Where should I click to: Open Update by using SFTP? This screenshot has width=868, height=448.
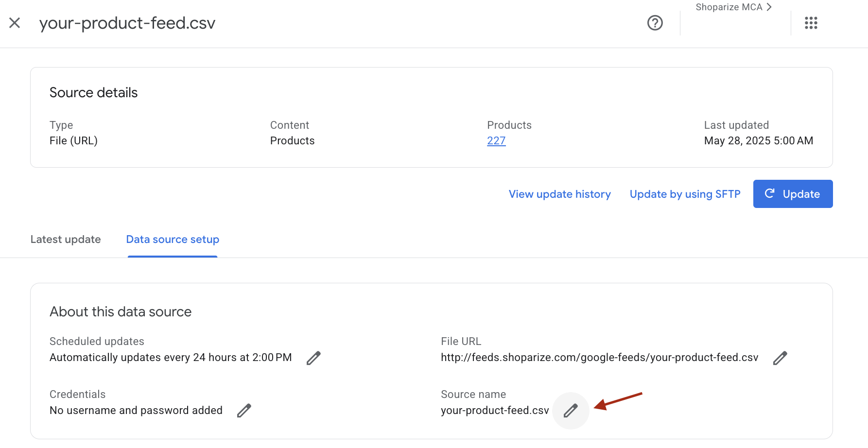tap(685, 194)
